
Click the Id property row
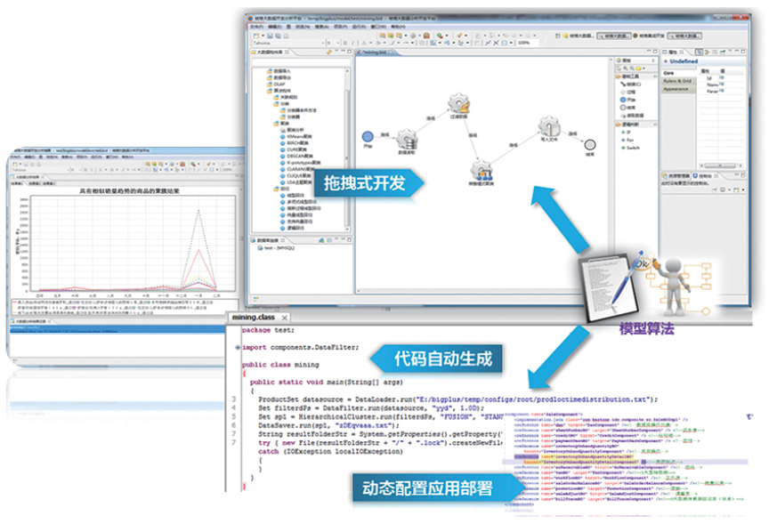[x=721, y=78]
